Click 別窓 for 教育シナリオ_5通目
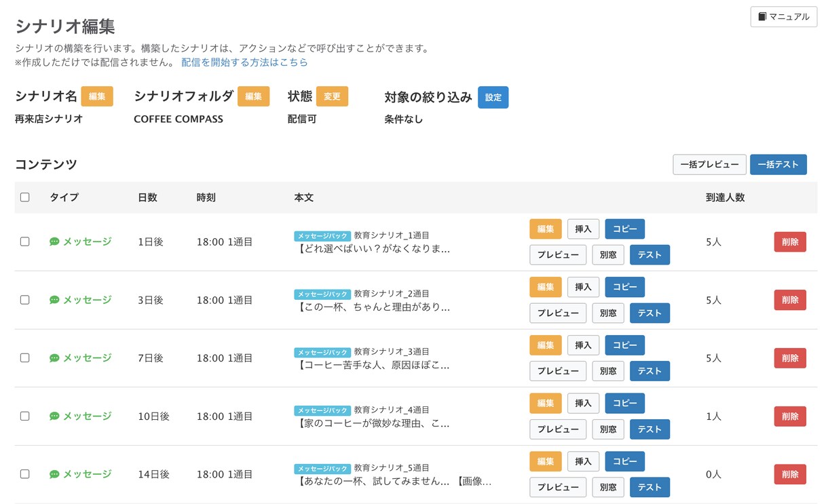Screen dimensions: 828x504 [608, 487]
